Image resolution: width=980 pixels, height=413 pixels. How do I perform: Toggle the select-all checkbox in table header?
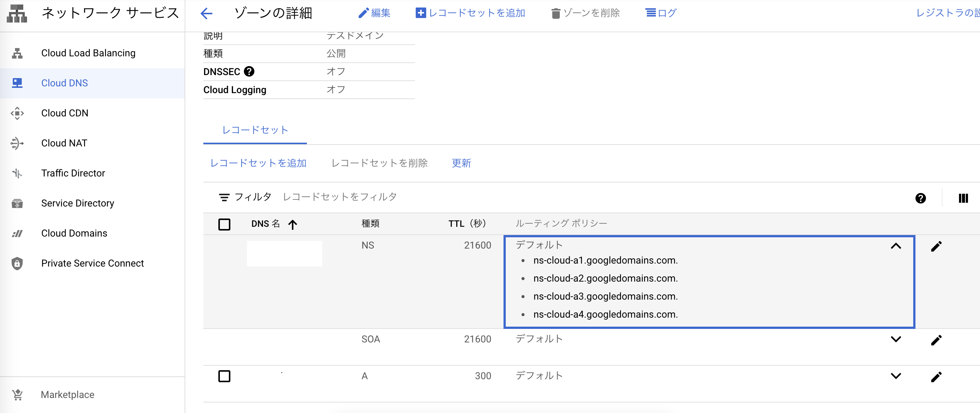click(x=224, y=224)
